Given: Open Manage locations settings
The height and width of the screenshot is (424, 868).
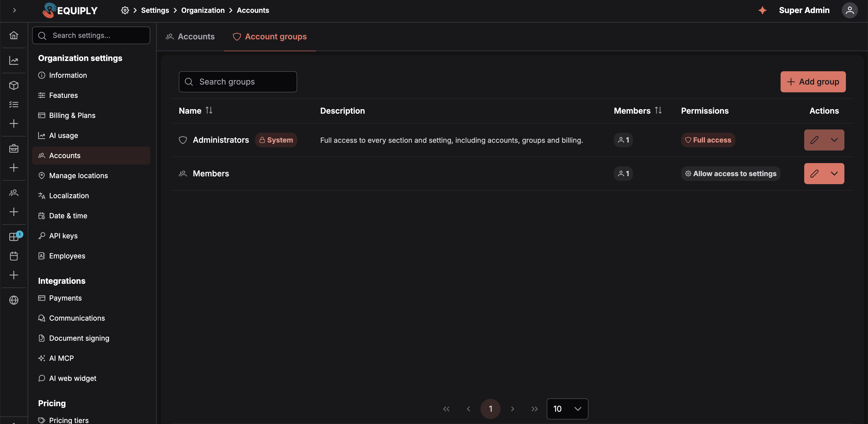Looking at the screenshot, I should pos(91,176).
